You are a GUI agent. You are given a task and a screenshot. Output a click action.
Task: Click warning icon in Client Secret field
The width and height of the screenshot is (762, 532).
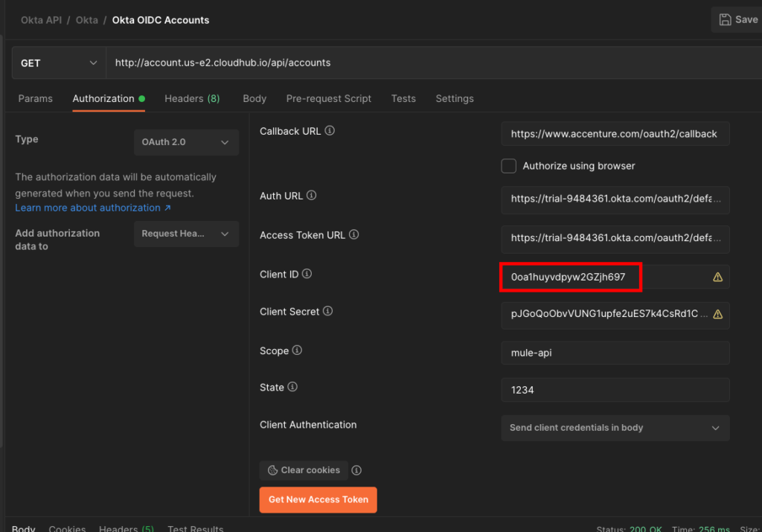point(717,314)
